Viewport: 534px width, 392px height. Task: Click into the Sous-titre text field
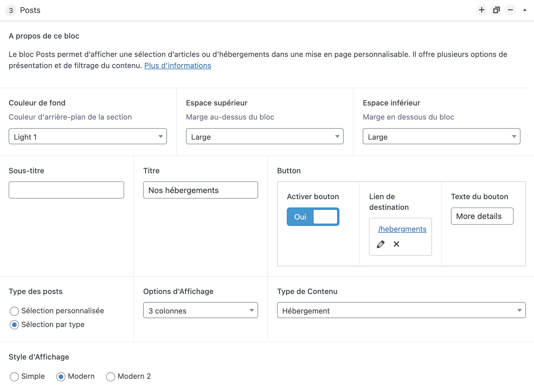[66, 190]
